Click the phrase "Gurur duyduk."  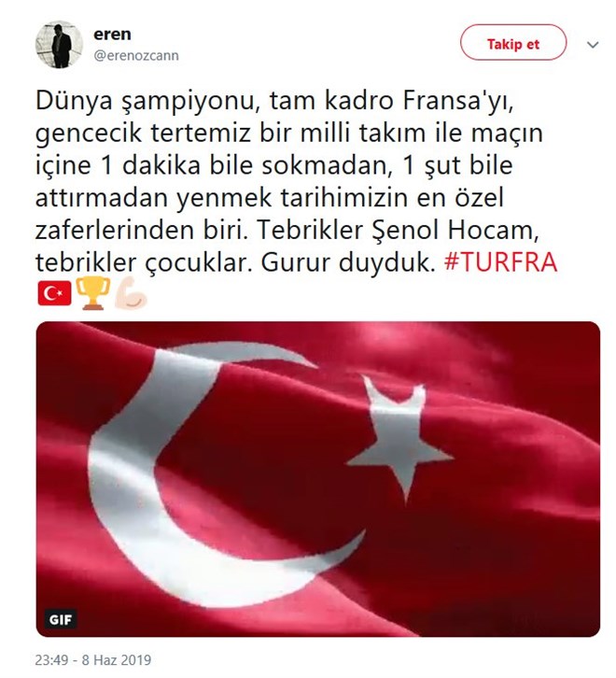[348, 262]
